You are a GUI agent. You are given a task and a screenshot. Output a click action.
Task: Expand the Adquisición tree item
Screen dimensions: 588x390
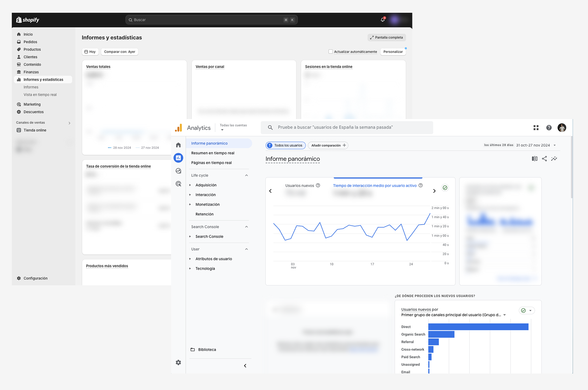(190, 185)
